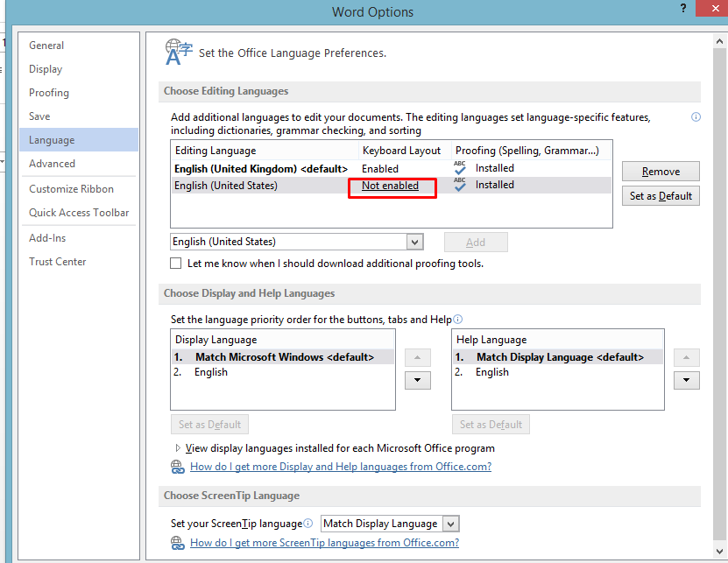Open link for more ScreenTip languages

click(324, 543)
